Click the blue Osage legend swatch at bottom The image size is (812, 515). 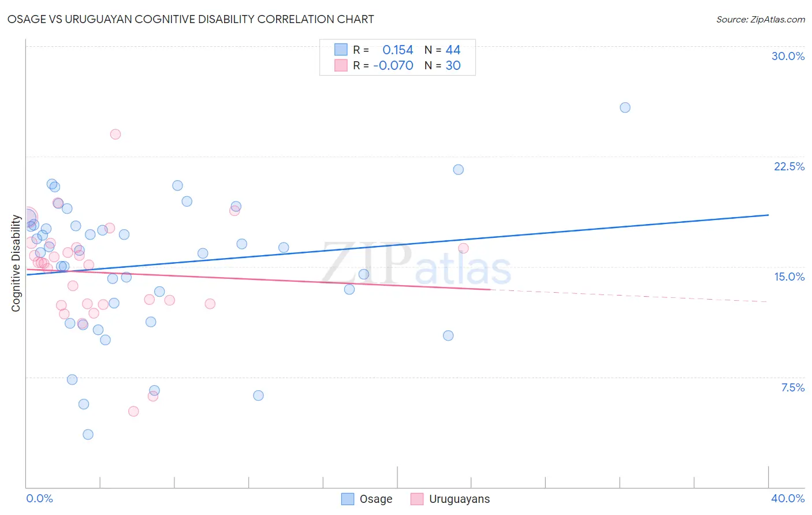(x=348, y=499)
